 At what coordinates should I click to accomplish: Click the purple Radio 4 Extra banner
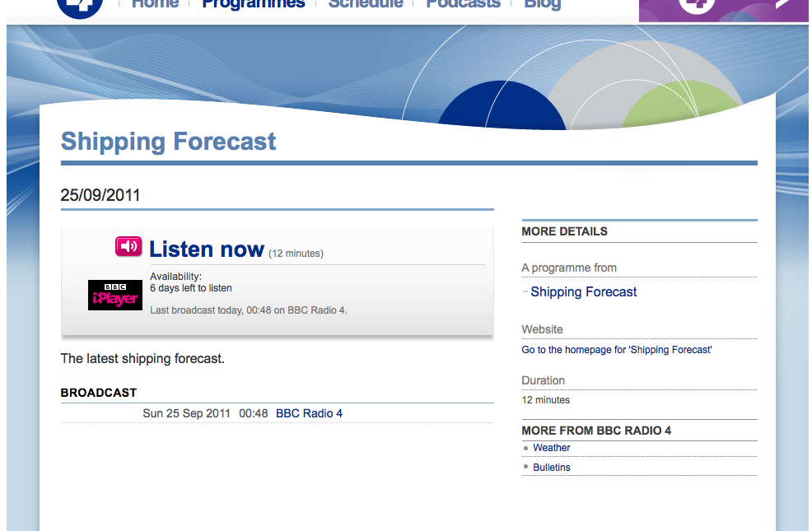[x=723, y=9]
